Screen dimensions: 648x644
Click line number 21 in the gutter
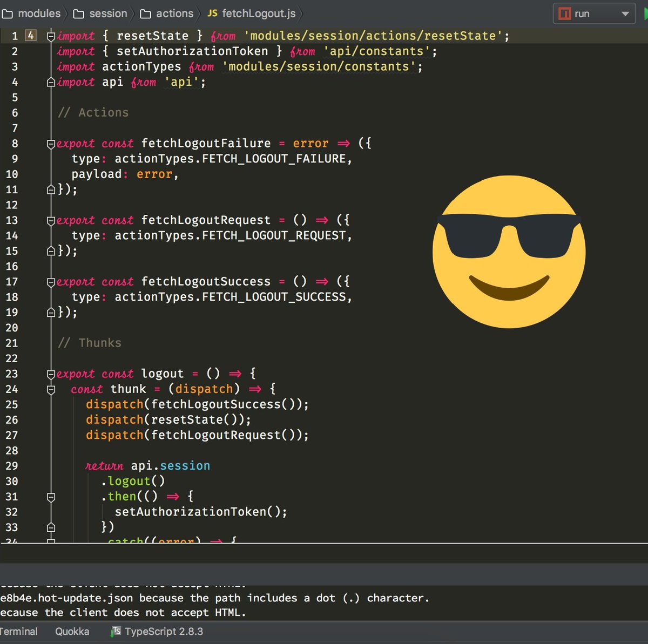point(11,343)
